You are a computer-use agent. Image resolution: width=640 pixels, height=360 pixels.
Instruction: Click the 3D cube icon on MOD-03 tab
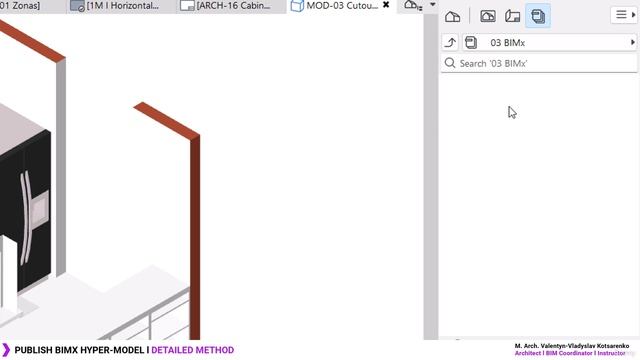[x=297, y=6]
